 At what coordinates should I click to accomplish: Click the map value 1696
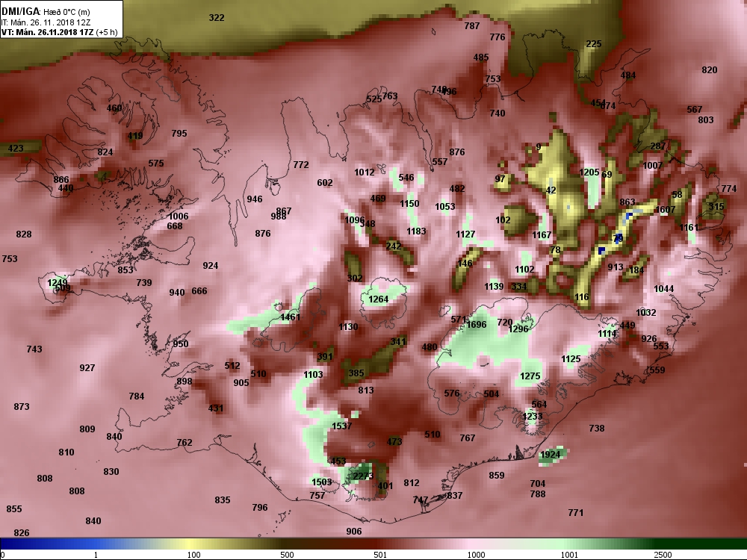(476, 325)
